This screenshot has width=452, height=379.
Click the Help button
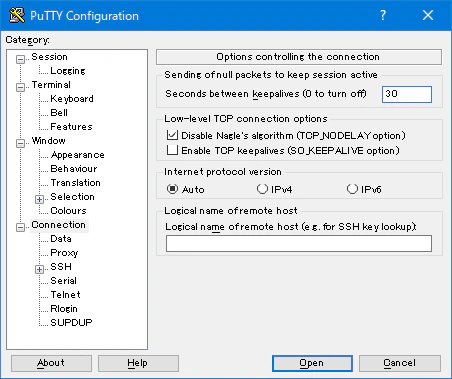(x=138, y=363)
